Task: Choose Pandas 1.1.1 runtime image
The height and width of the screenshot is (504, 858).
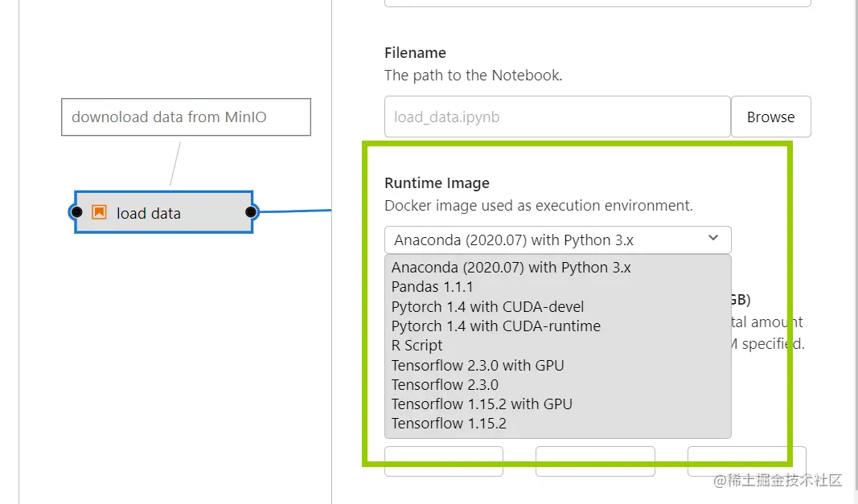Action: coord(433,287)
